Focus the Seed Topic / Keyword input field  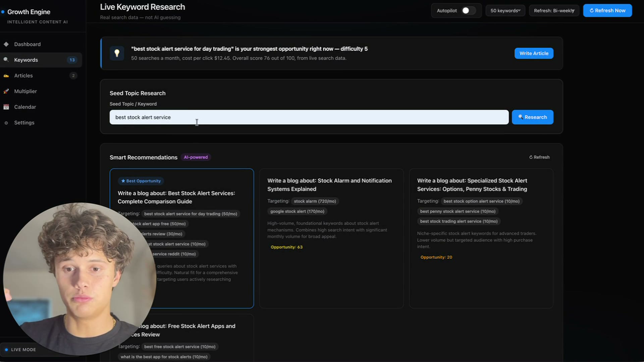coord(309,117)
